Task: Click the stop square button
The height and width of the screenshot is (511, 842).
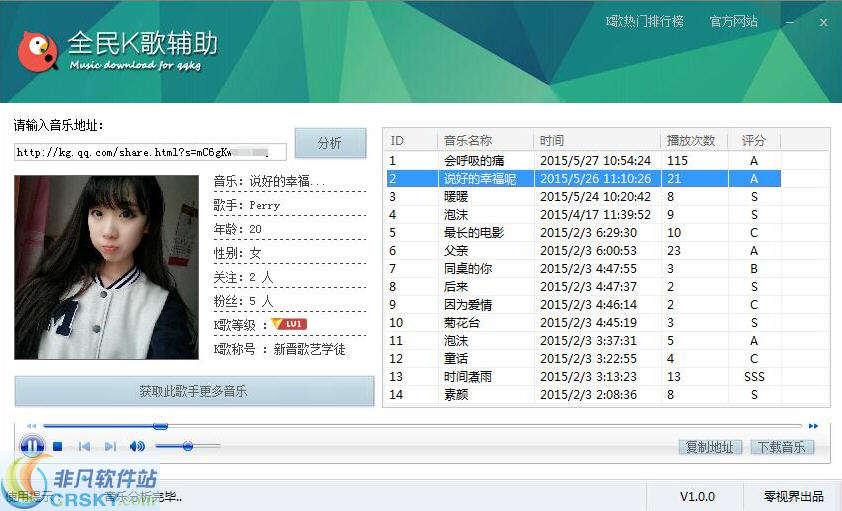Action: (58, 446)
